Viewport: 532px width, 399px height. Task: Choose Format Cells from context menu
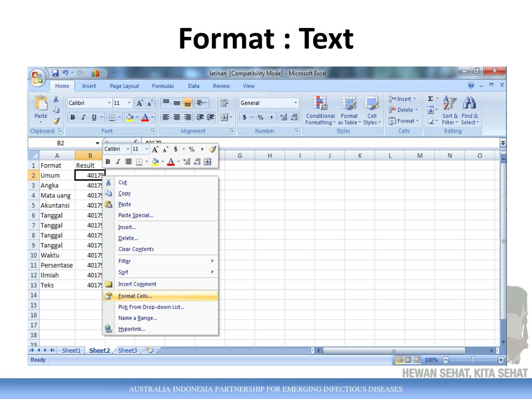point(160,296)
